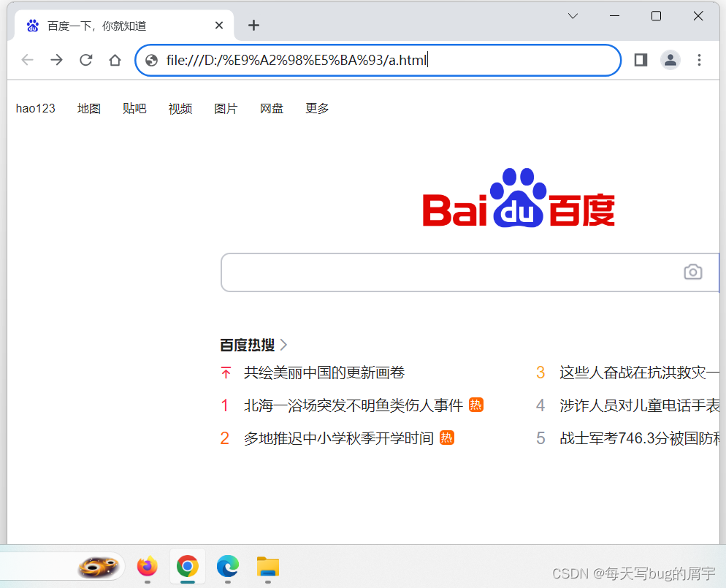Open the hao123 link
Image resolution: width=726 pixels, height=588 pixels.
point(35,108)
